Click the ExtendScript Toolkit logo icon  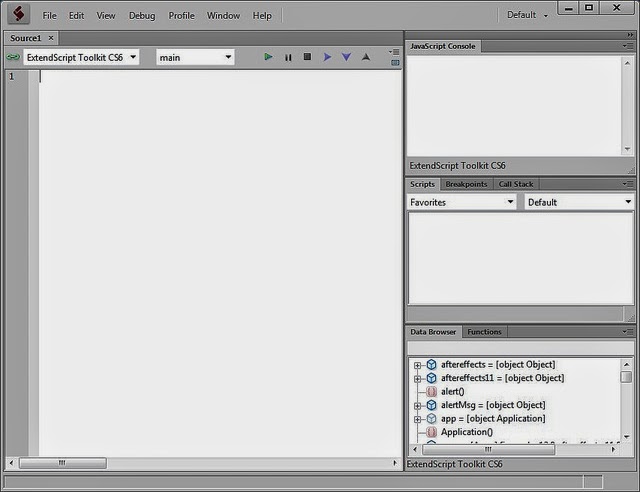[18, 14]
